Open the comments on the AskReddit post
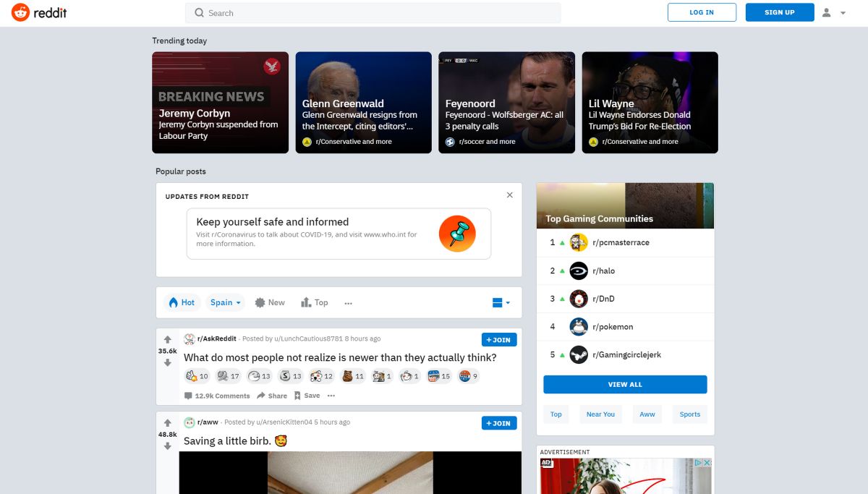 pyautogui.click(x=217, y=396)
